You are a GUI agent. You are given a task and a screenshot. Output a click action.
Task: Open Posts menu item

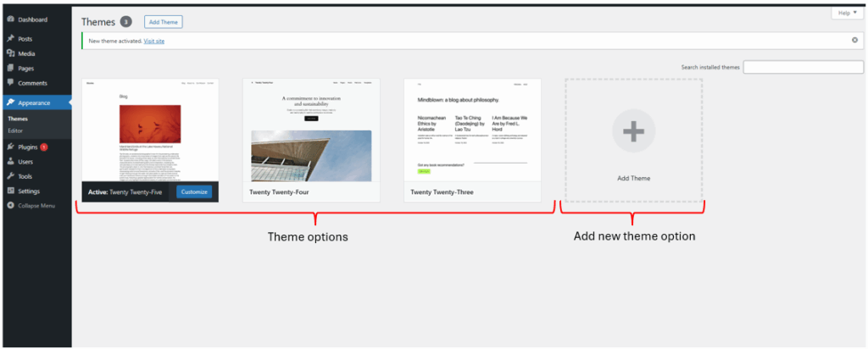(x=36, y=39)
